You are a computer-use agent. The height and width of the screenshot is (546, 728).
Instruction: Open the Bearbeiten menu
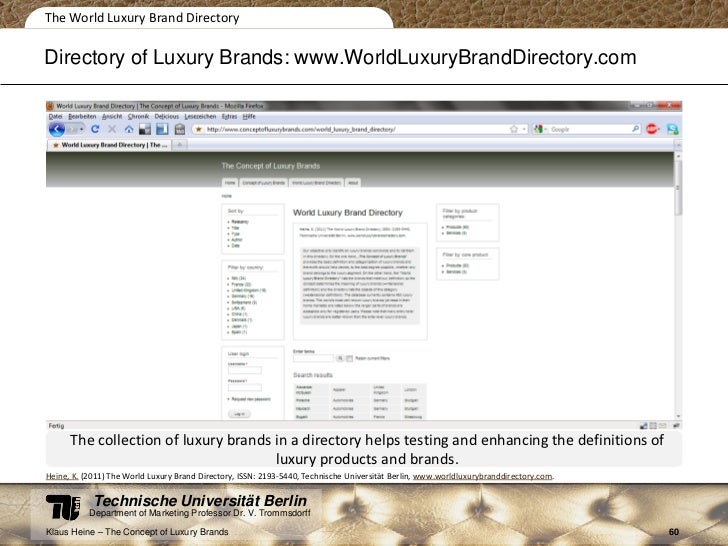pyautogui.click(x=82, y=117)
